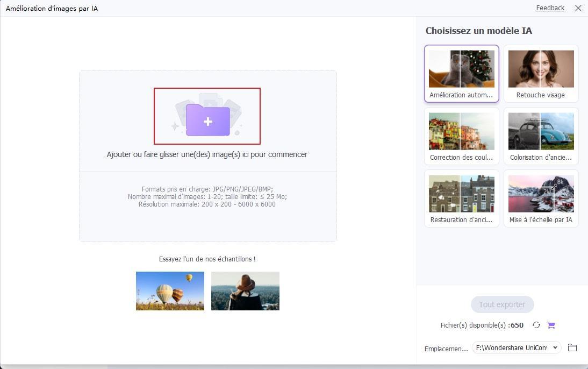Viewport: 588px width, 369px height.
Task: Click the purple add-folder icon
Action: pos(208,120)
